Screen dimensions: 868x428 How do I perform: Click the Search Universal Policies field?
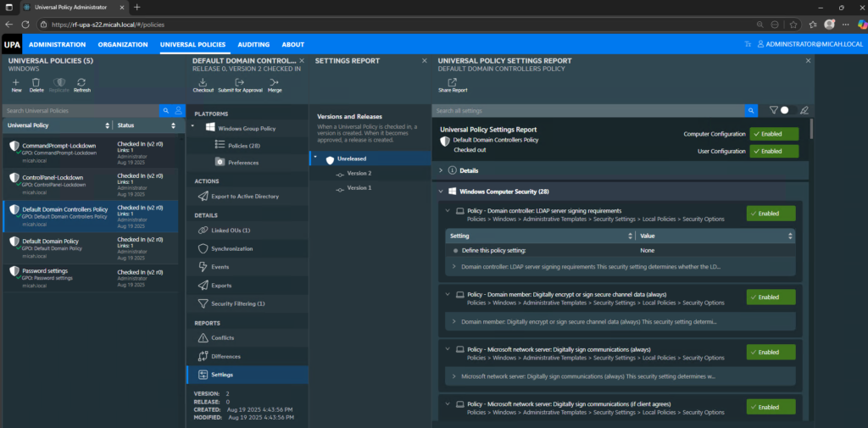coord(81,111)
